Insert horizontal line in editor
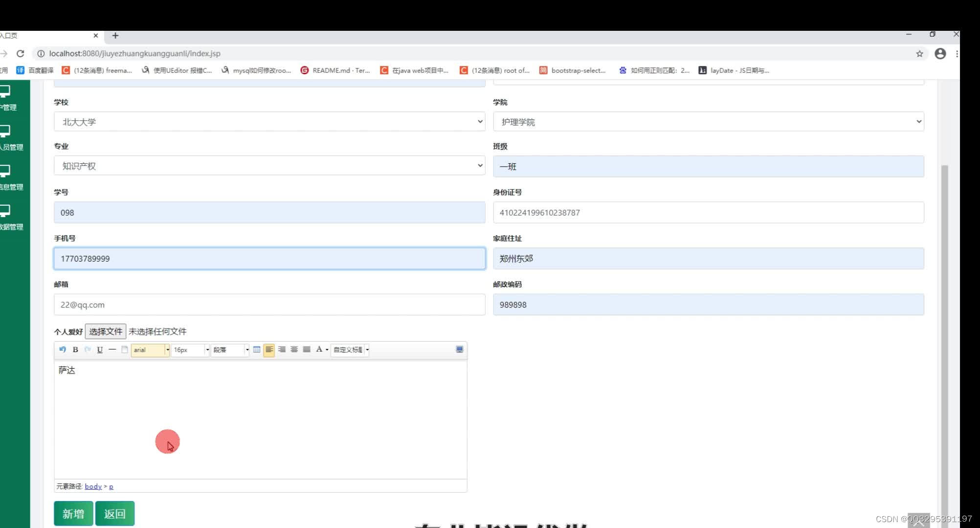This screenshot has width=980, height=528. click(112, 350)
